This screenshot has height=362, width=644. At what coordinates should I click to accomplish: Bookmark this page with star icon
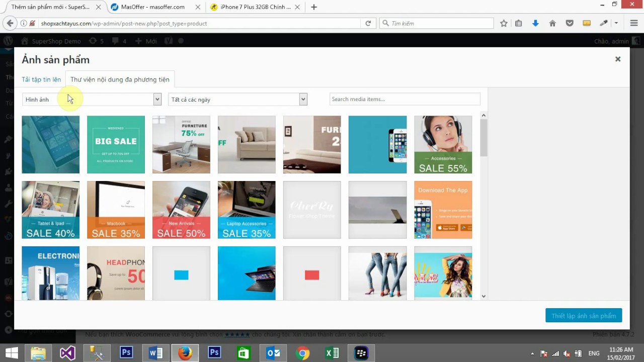tap(504, 23)
